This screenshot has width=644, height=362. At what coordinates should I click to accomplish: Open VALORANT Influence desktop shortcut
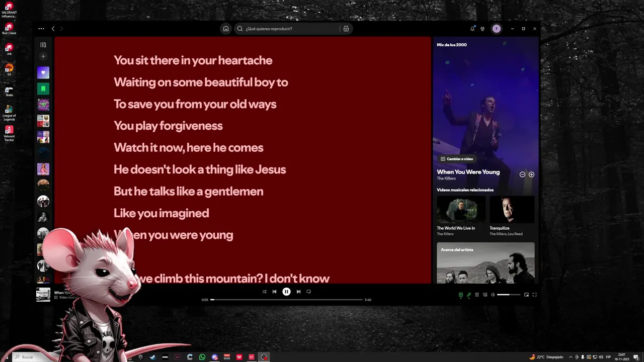(x=9, y=10)
